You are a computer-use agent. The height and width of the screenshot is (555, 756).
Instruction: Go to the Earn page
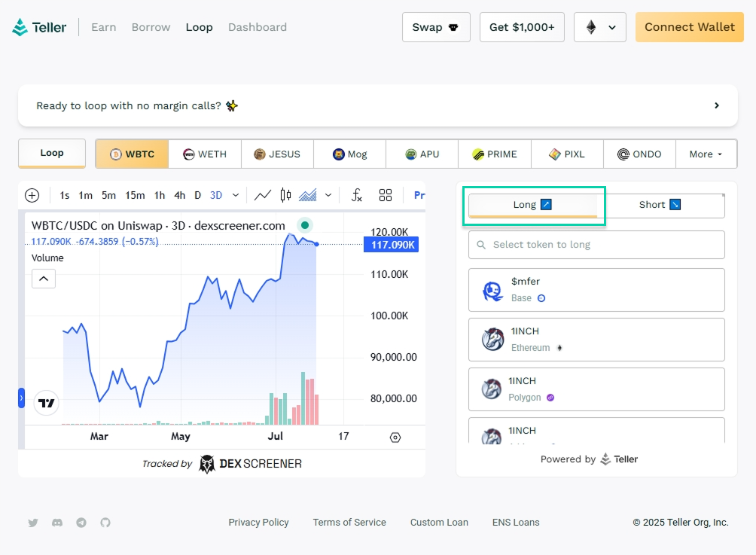(104, 27)
